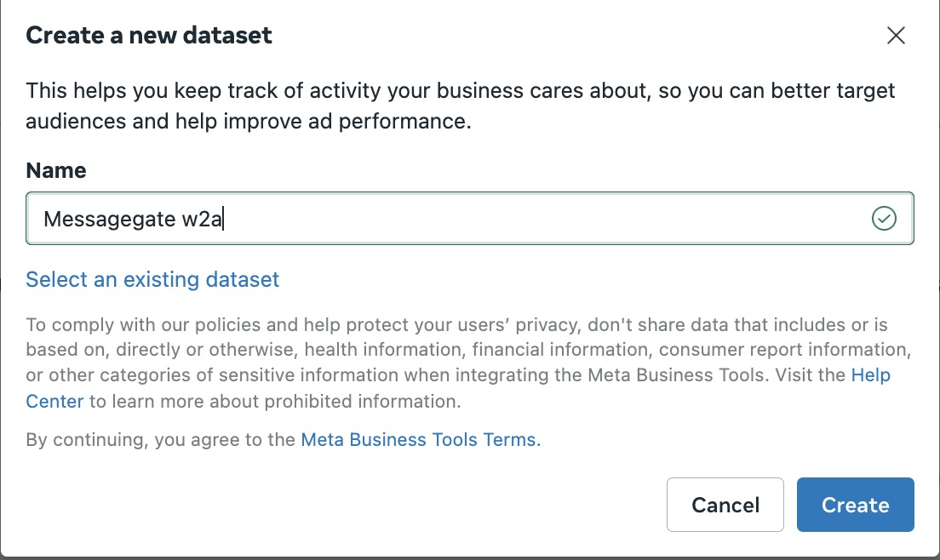
Task: Click the "w2a" text inside the Name field
Action: point(203,220)
